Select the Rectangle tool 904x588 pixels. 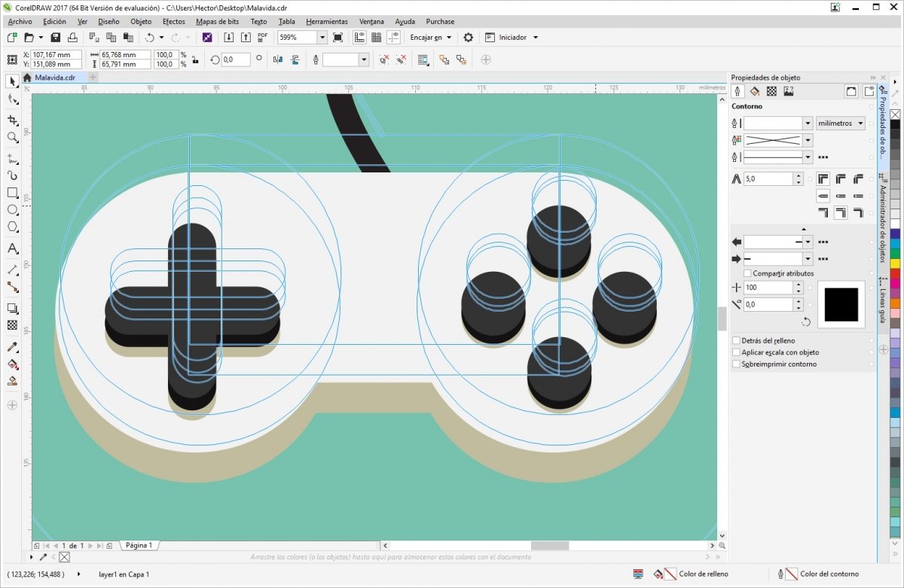12,193
